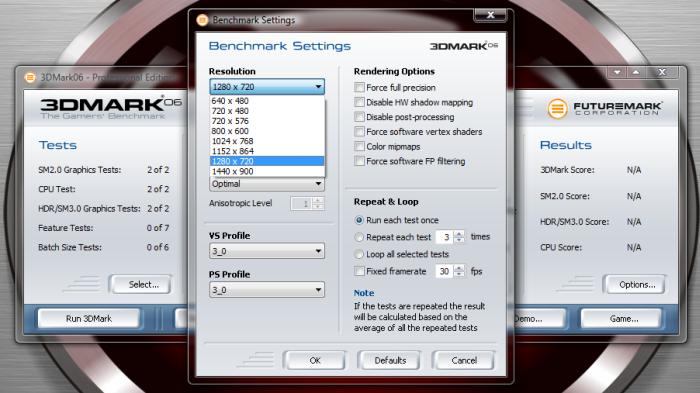
Task: Click the repeat times spinner arrows
Action: [x=459, y=237]
